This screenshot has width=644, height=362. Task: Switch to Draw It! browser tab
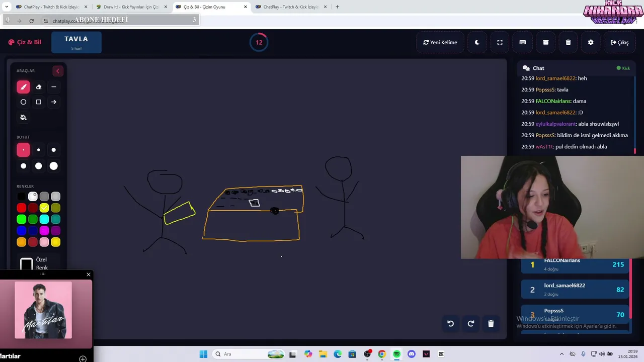click(131, 7)
